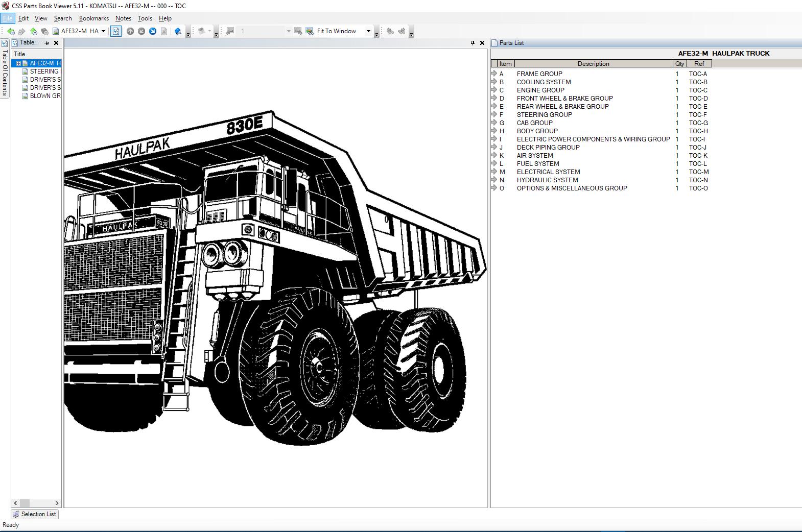This screenshot has height=532, width=802.
Task: Select the second DRIVER'S S tree item
Action: [42, 88]
